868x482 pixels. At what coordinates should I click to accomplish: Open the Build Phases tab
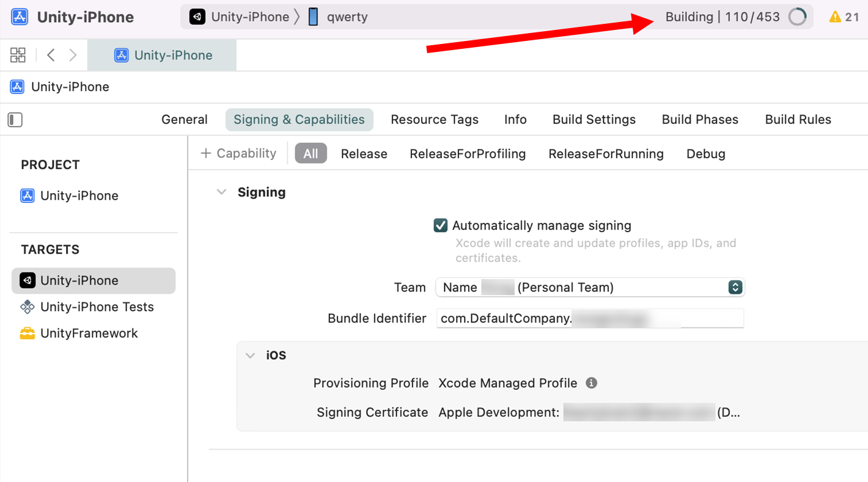pos(700,120)
